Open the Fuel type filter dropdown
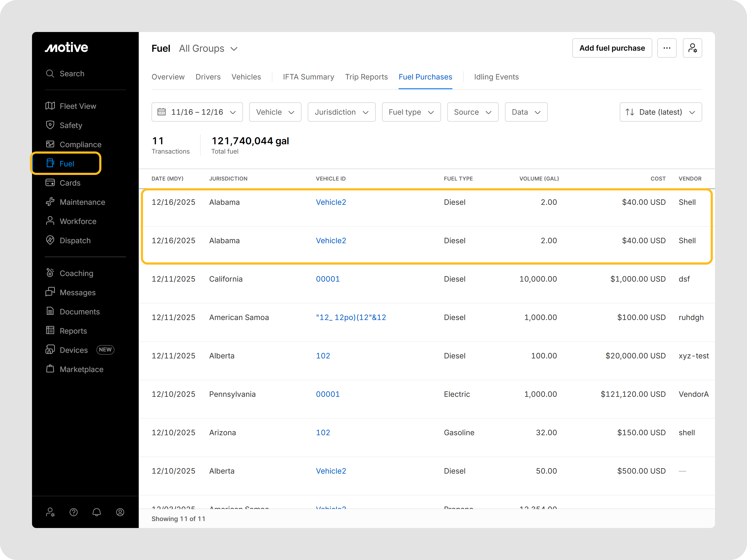The image size is (747, 560). pyautogui.click(x=411, y=112)
